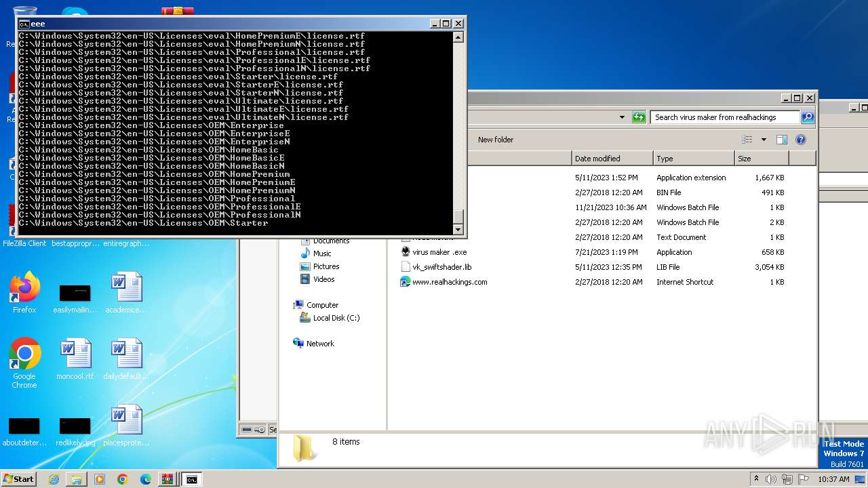This screenshot has height=488, width=868.
Task: Click the 11/21/2023 10:36 AM date cell
Action: click(611, 207)
